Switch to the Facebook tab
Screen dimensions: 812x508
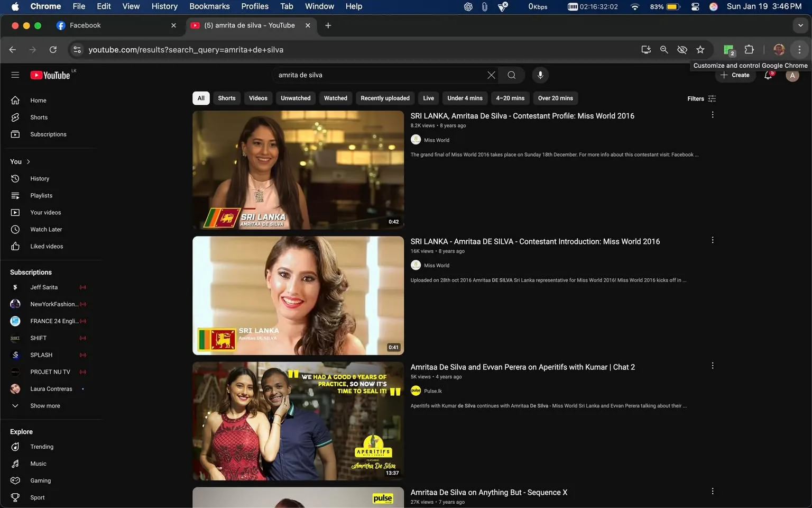[x=85, y=25]
